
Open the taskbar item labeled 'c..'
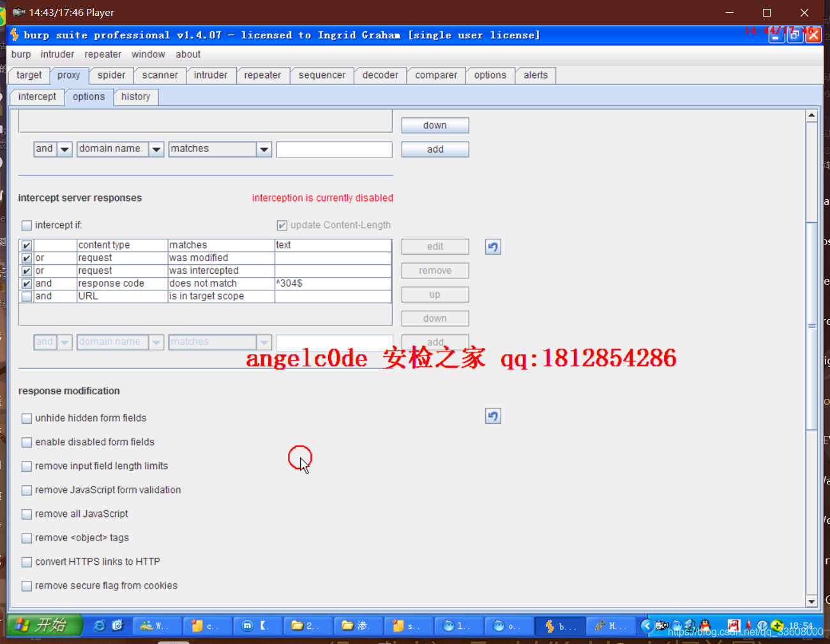[207, 626]
